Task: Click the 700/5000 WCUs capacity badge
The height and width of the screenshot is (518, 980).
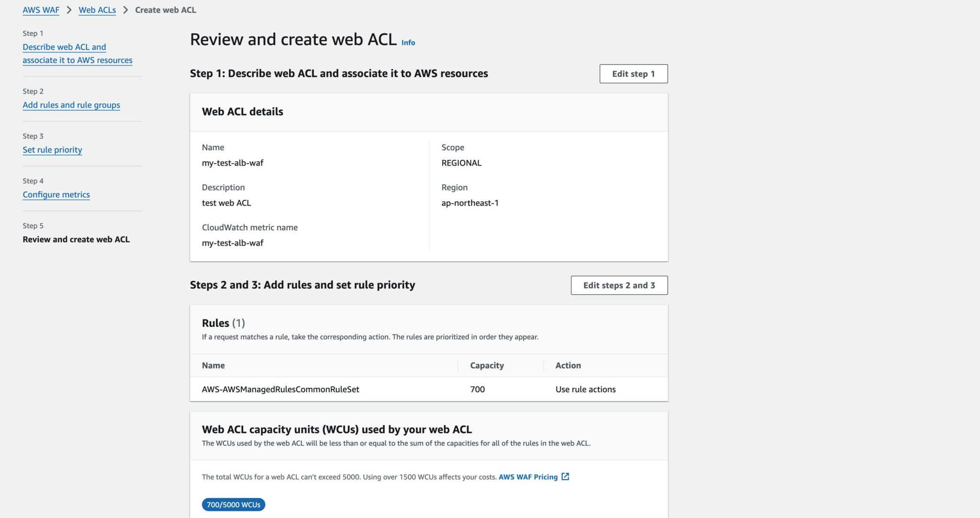Action: point(233,505)
